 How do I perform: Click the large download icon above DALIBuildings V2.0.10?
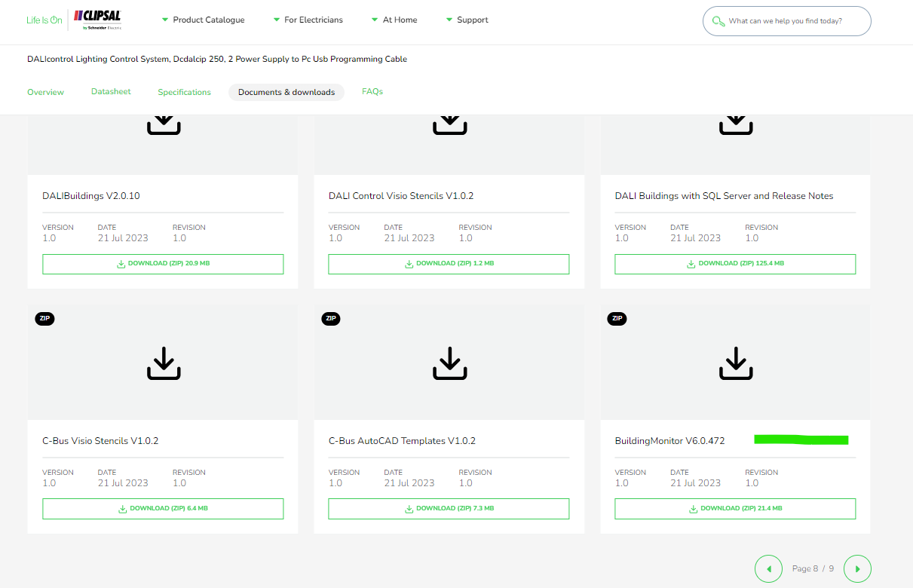(x=163, y=124)
